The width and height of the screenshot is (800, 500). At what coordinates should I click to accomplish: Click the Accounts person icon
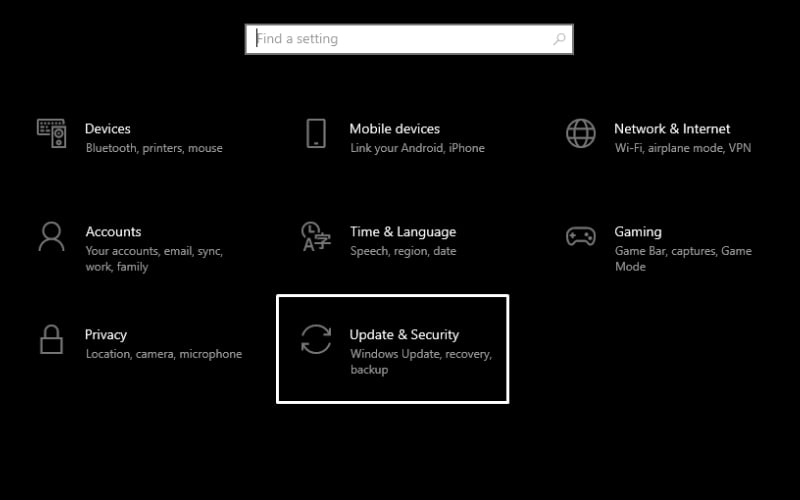[x=52, y=237]
